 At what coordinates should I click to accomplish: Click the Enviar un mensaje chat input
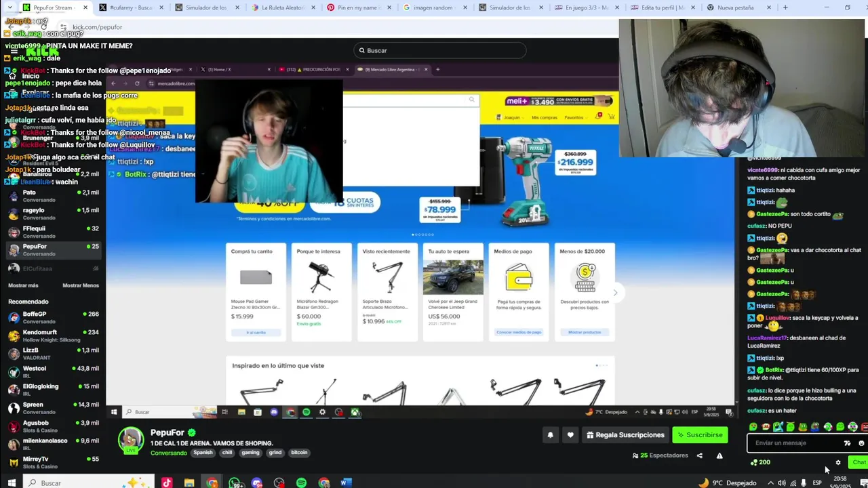click(795, 443)
